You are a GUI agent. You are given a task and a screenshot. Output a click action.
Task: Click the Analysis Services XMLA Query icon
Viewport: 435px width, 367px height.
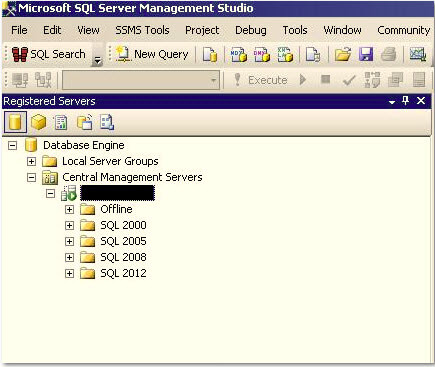285,54
